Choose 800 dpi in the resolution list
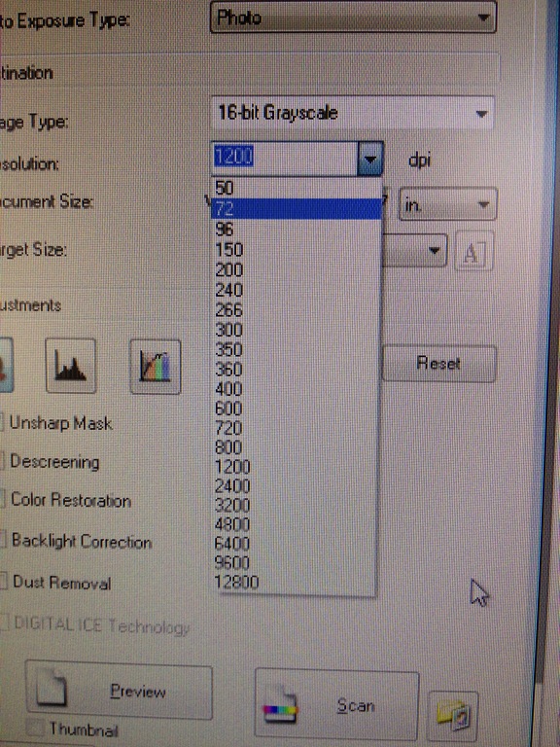Viewport: 560px width, 747px height. pos(296,447)
